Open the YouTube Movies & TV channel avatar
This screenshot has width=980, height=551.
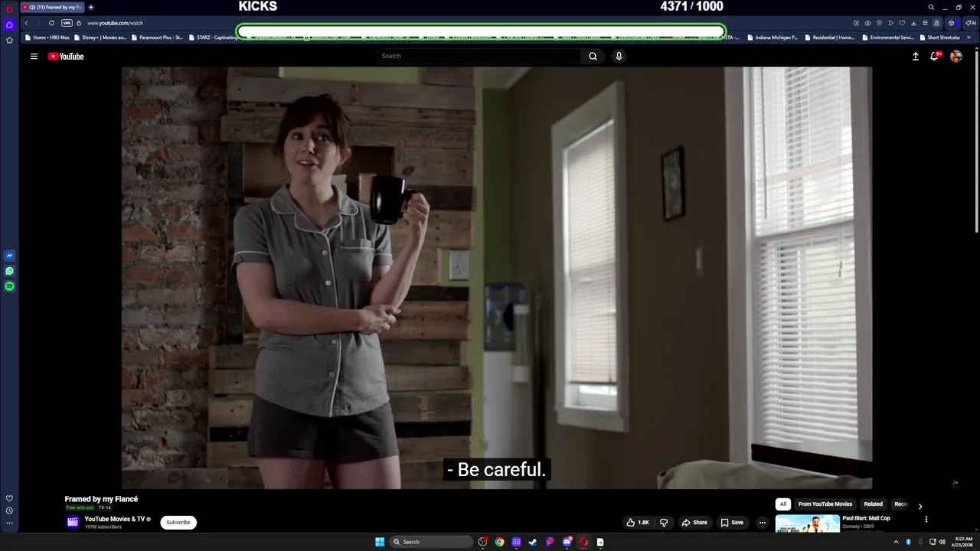(x=73, y=522)
